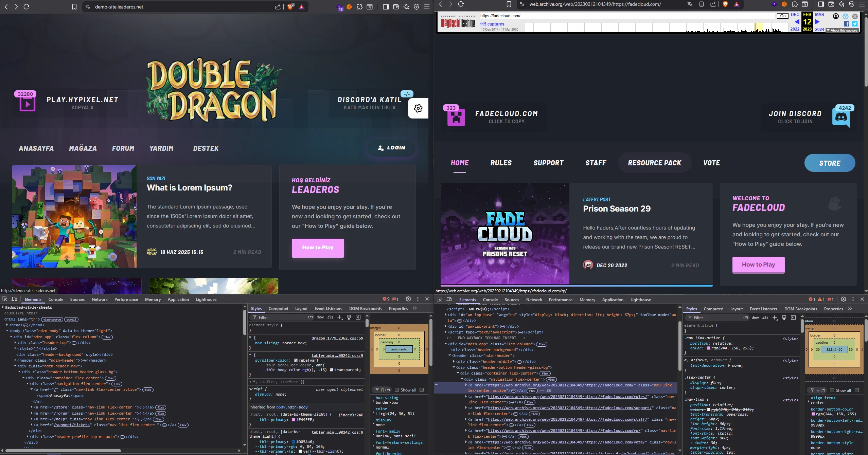Open extensions puzzle icon in leaderos browser

point(359,7)
